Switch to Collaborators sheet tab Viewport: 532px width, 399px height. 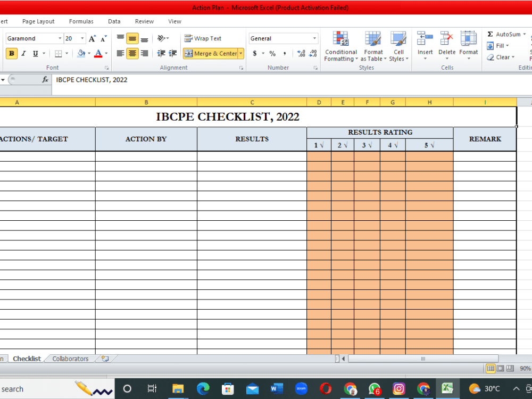click(x=70, y=359)
